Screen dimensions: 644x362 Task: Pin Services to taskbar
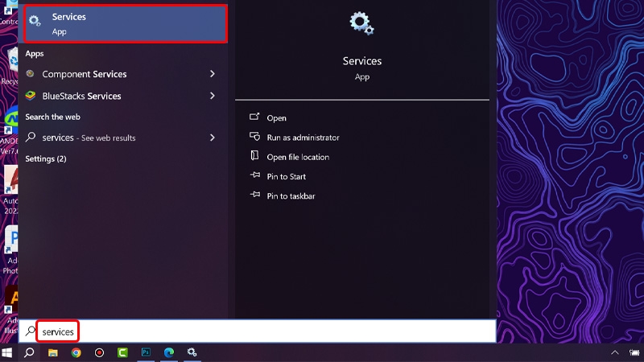291,196
